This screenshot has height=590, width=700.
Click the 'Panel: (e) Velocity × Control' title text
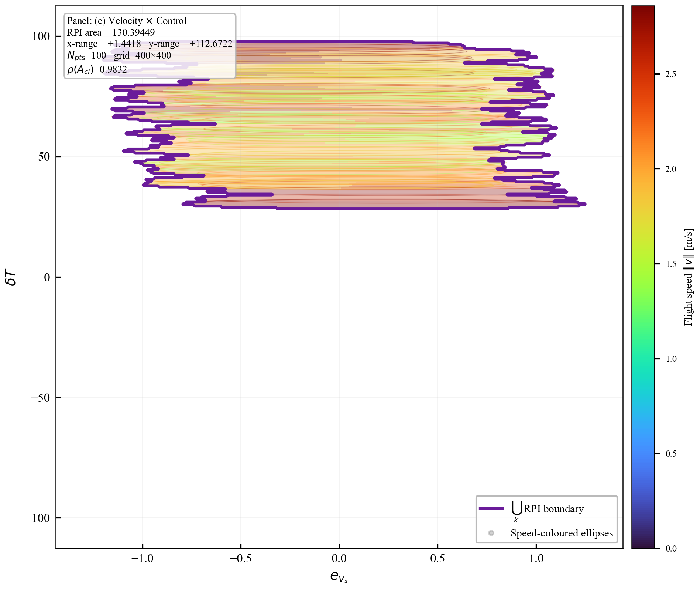[127, 21]
